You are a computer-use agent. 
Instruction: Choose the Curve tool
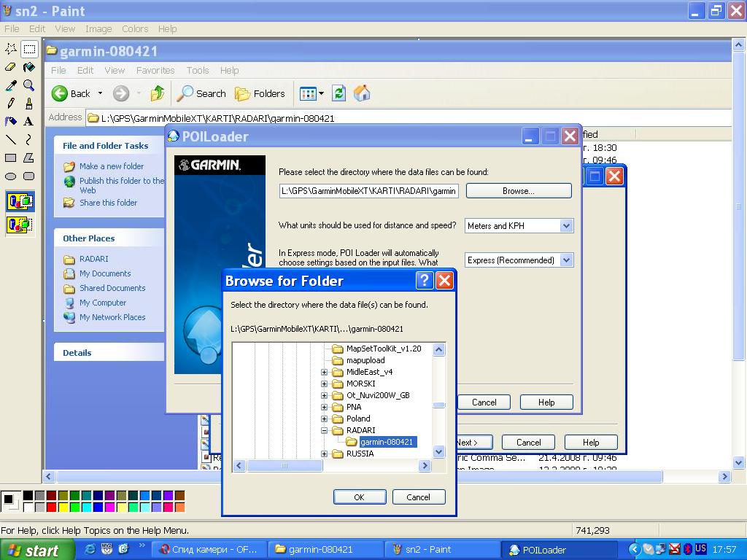(28, 139)
